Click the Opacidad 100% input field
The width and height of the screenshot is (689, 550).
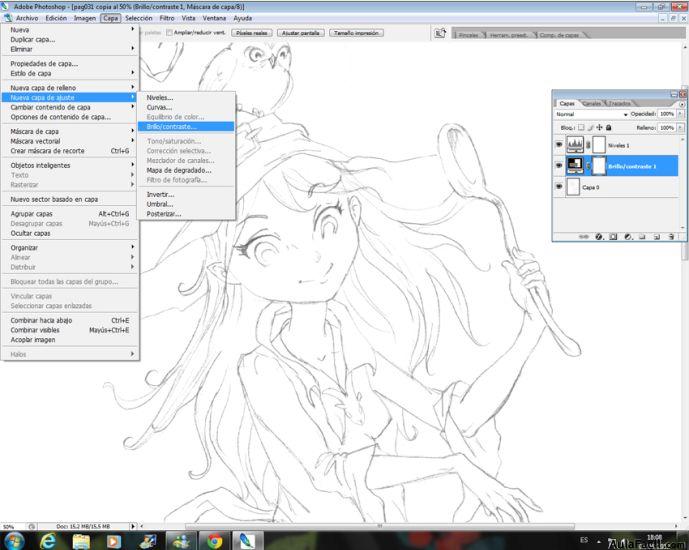(667, 114)
